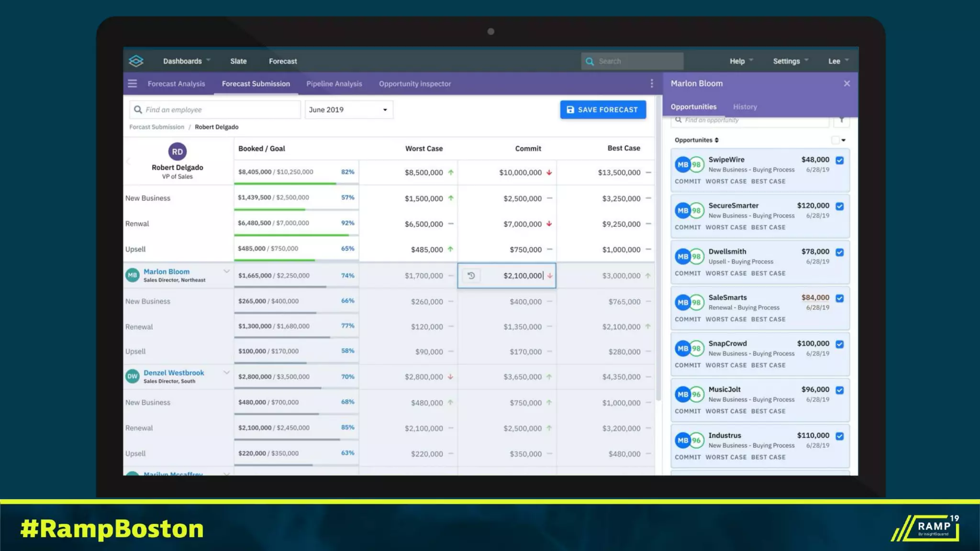Uncheck the SwipeWire opportunity checkbox

click(839, 160)
